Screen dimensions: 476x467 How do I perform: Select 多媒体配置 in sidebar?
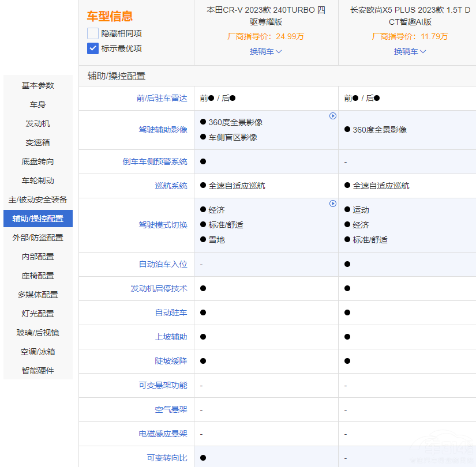tap(38, 295)
